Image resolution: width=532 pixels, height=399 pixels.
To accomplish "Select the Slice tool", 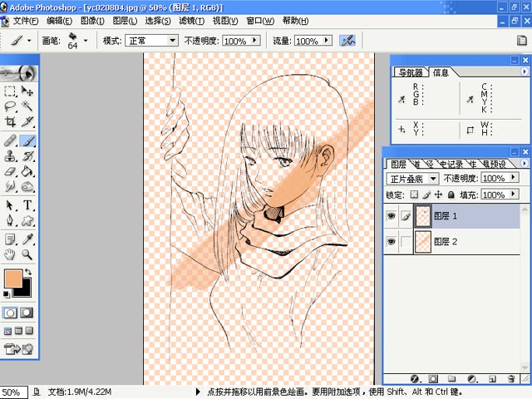I will (27, 121).
